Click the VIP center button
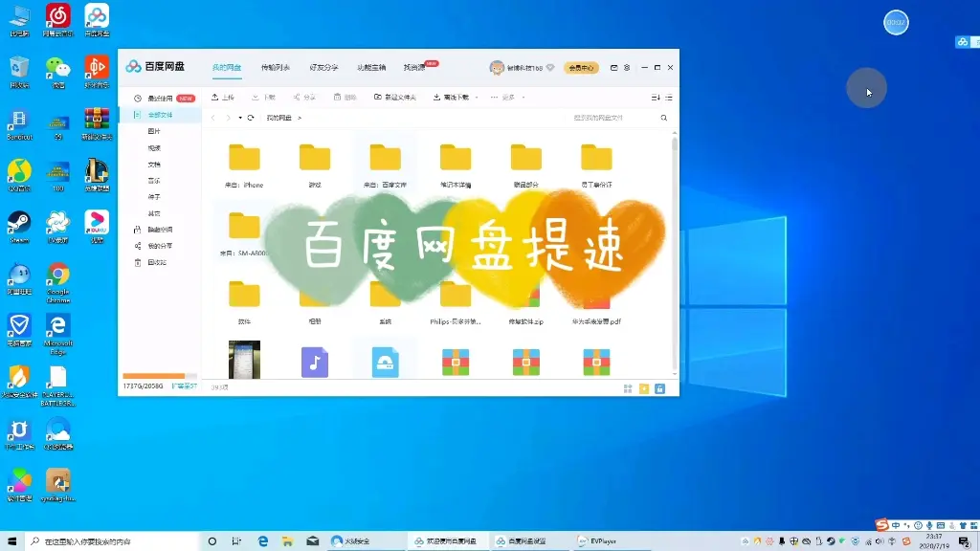The image size is (980, 551). (x=581, y=68)
